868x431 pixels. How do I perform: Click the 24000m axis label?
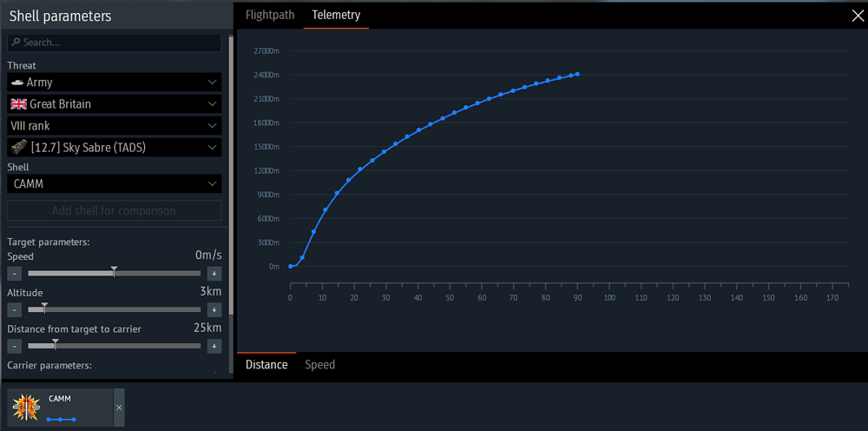pos(266,75)
